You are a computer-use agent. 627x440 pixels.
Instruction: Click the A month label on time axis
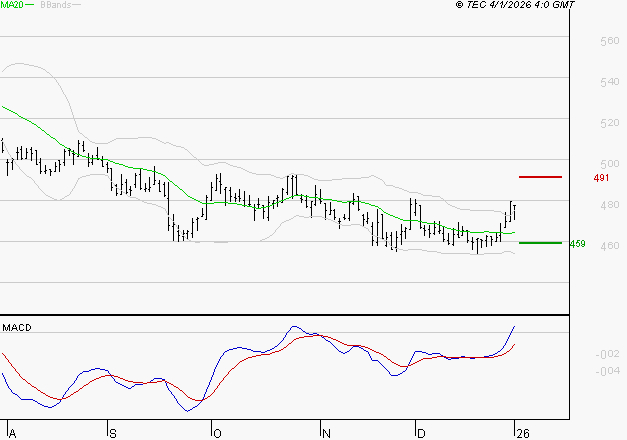(12, 434)
